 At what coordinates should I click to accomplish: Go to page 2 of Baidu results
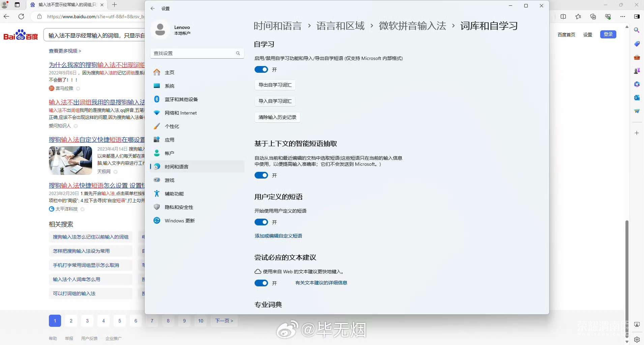[71, 321]
